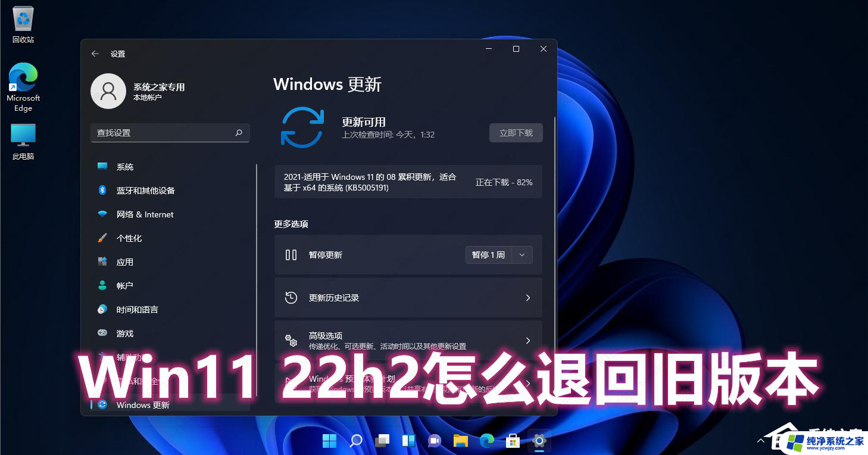The height and width of the screenshot is (455, 868).
Task: Click the bluetooth icon in the sidebar
Action: [x=102, y=190]
